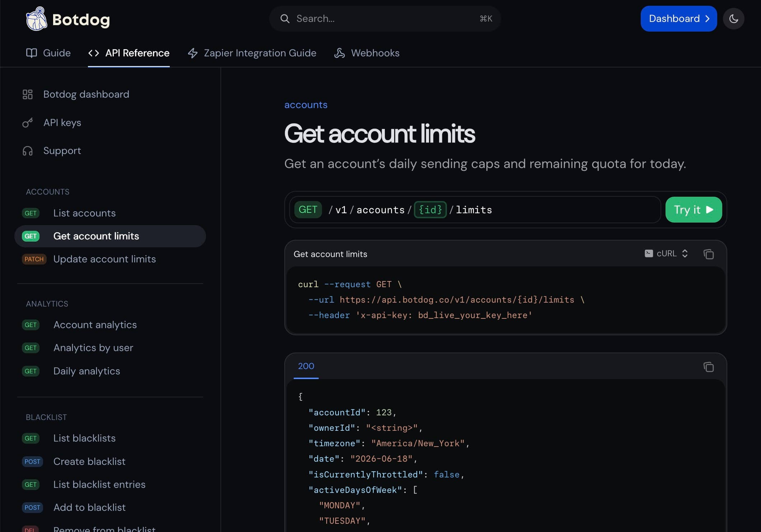Open the cURL language dropdown
The image size is (761, 532).
[x=666, y=253]
